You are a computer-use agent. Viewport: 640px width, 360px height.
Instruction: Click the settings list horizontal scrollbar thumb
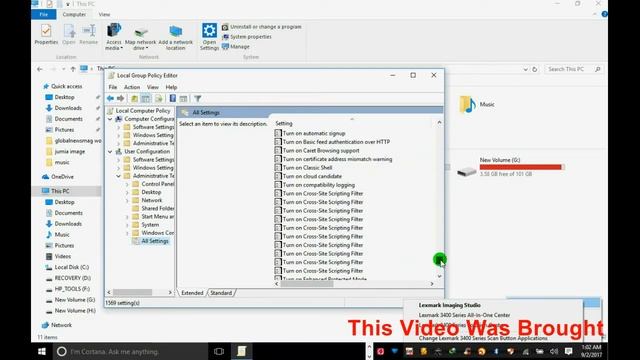[307, 284]
